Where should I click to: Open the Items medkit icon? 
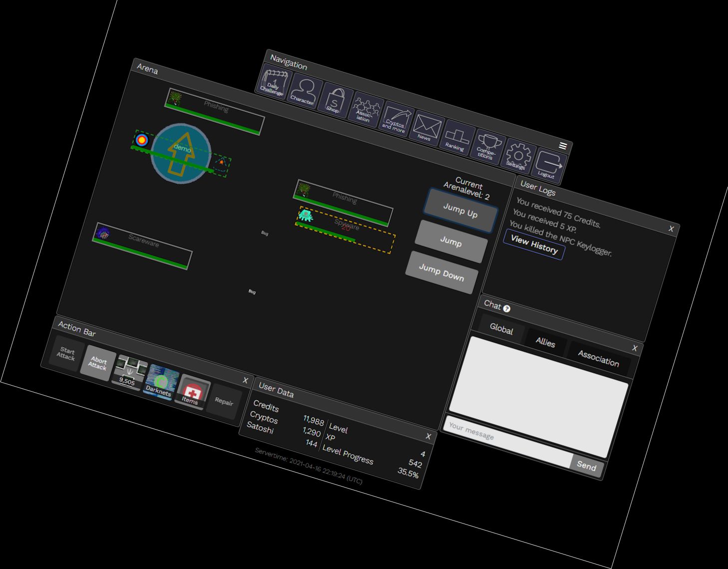tap(192, 390)
